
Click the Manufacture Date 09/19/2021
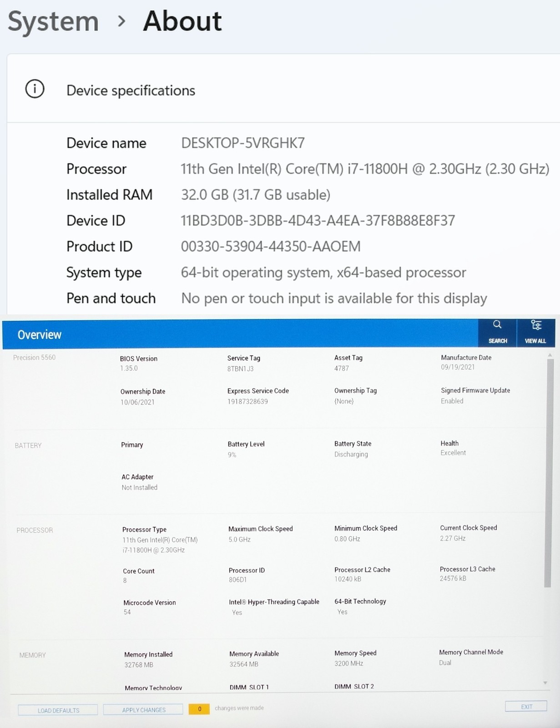pos(458,367)
